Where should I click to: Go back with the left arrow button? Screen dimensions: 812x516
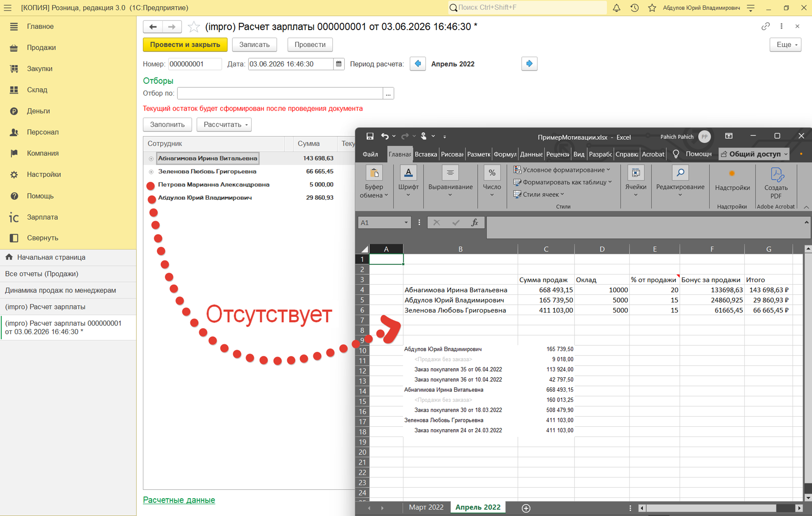pyautogui.click(x=153, y=27)
